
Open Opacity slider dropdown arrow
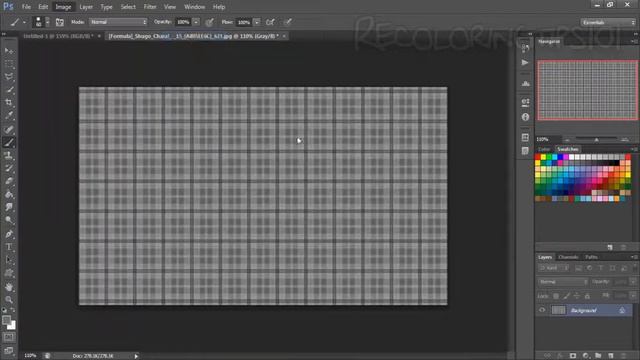tap(196, 22)
